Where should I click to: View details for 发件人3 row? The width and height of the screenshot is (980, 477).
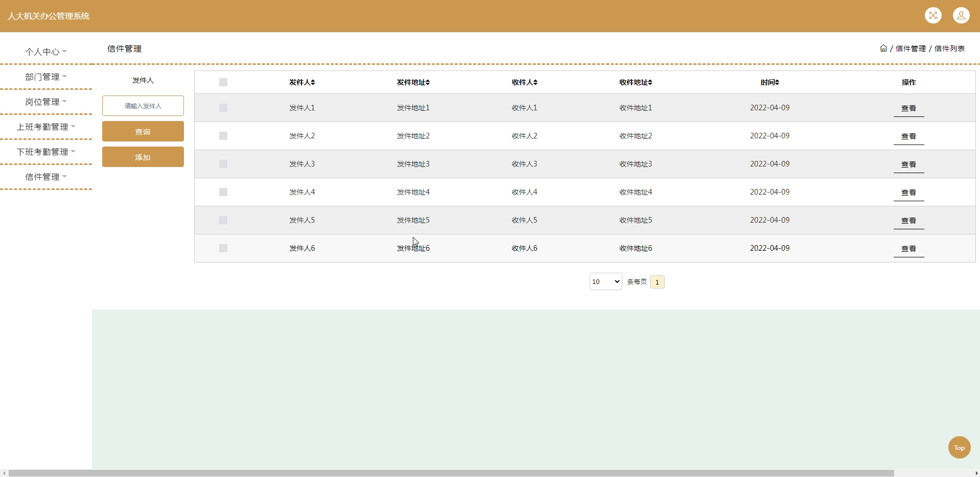908,164
